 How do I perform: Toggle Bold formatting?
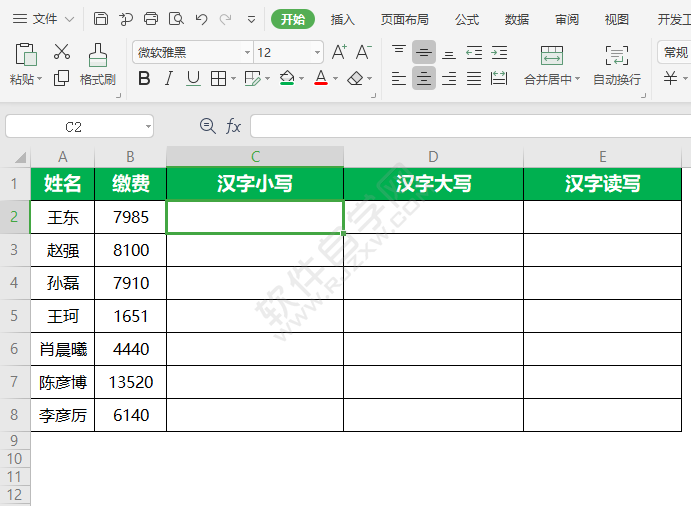[144, 79]
